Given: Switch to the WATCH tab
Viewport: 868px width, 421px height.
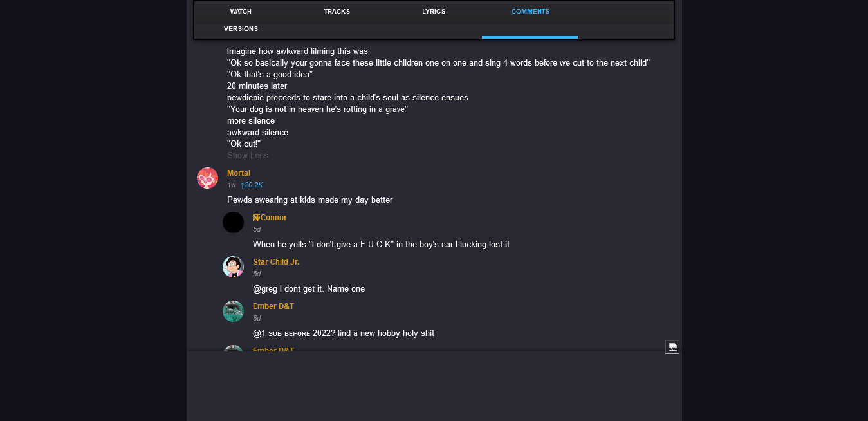Looking at the screenshot, I should point(241,12).
